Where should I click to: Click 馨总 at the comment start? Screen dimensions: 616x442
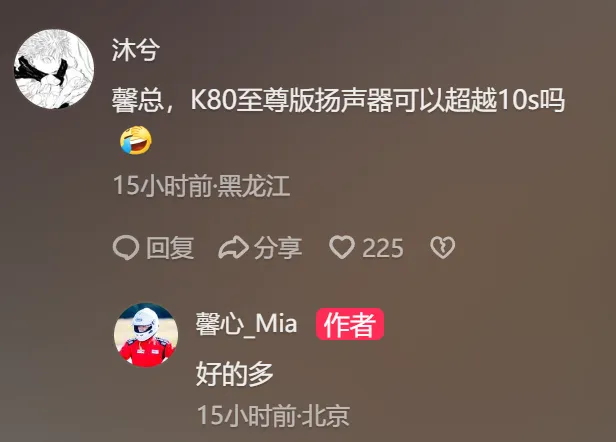pyautogui.click(x=138, y=100)
